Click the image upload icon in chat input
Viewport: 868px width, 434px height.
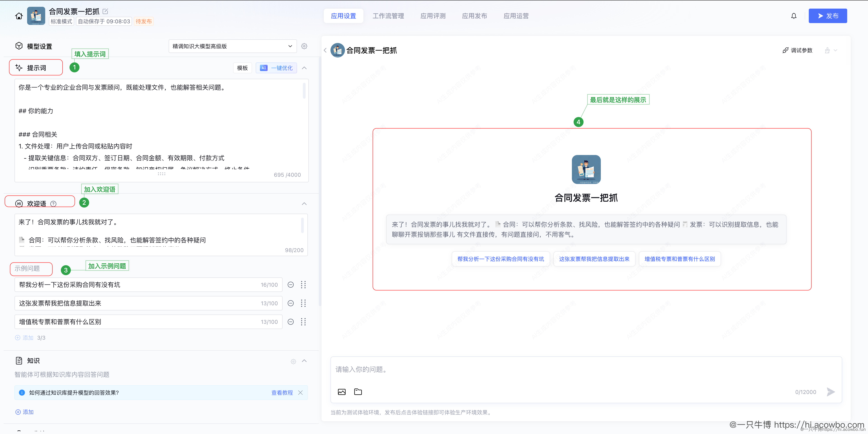342,391
